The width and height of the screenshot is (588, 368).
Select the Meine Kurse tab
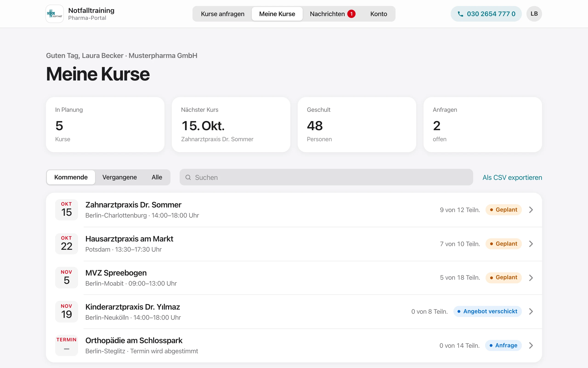click(x=277, y=14)
